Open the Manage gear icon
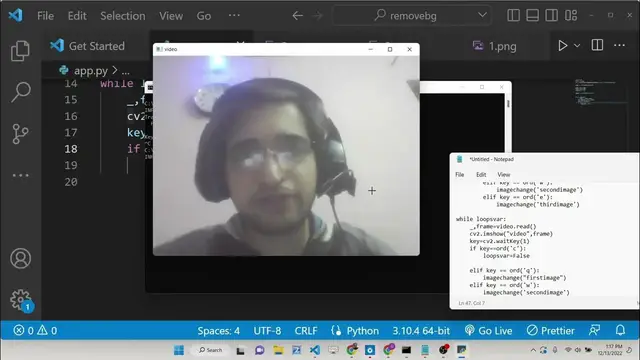The width and height of the screenshot is (640, 360). click(x=21, y=300)
